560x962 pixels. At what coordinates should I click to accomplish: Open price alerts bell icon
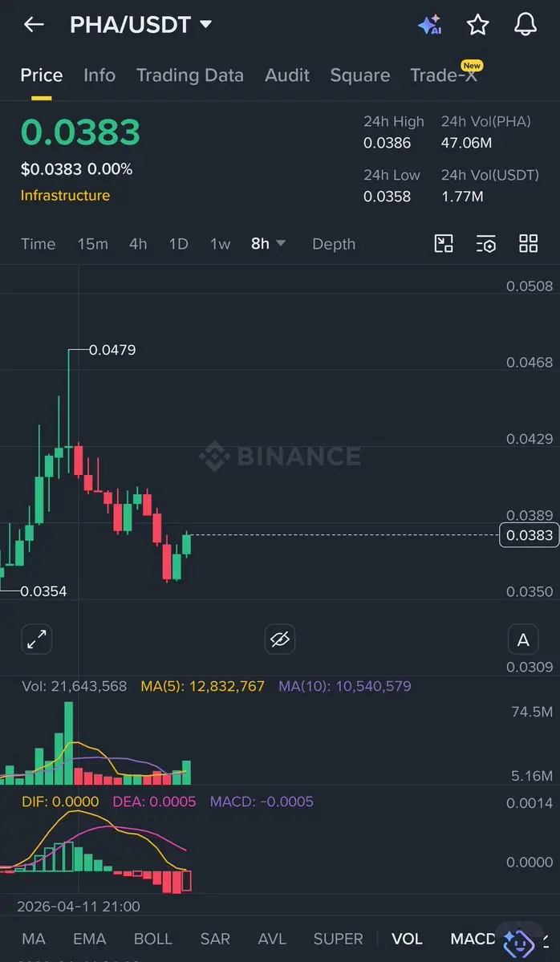coord(526,25)
